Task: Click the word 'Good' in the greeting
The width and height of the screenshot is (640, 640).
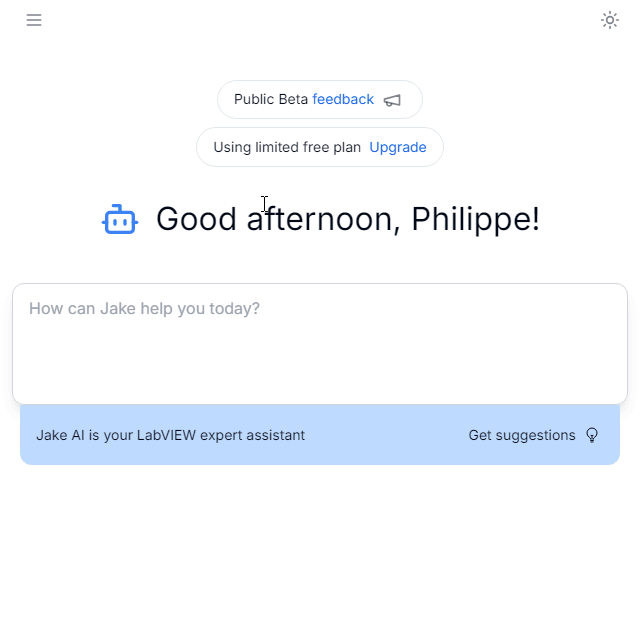Action: 196,220
